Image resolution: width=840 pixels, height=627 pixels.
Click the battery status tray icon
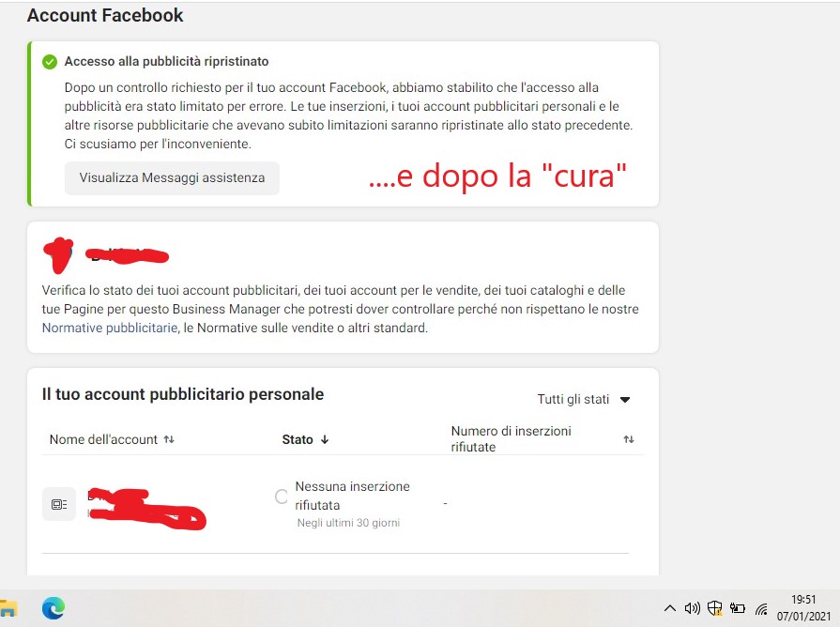[x=738, y=608]
